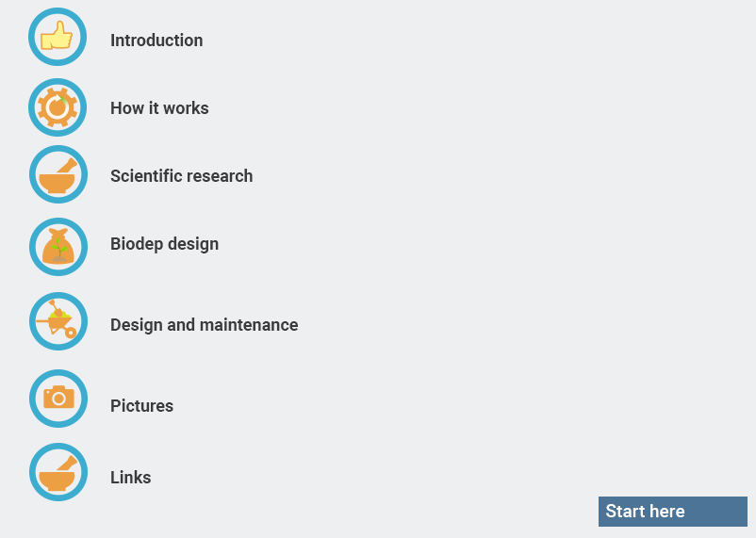Select the camera Pictures icon

coord(58,399)
